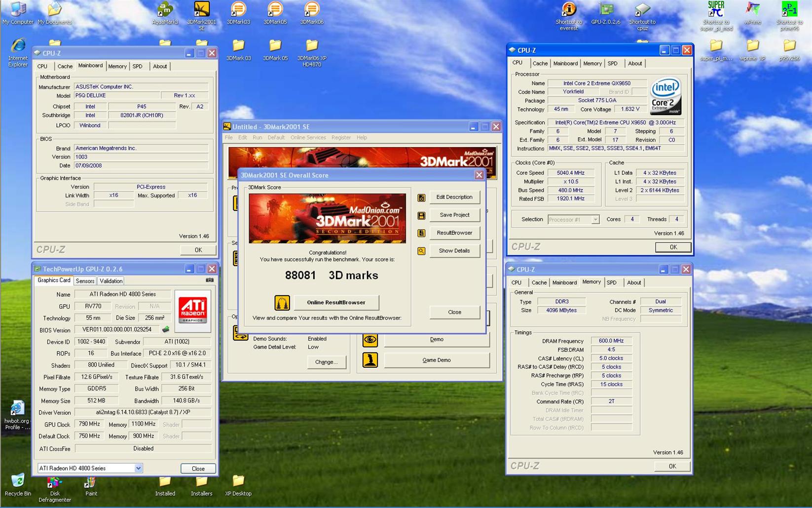Open Memory tab in Mainboard CPU-Z window

pyautogui.click(x=117, y=66)
